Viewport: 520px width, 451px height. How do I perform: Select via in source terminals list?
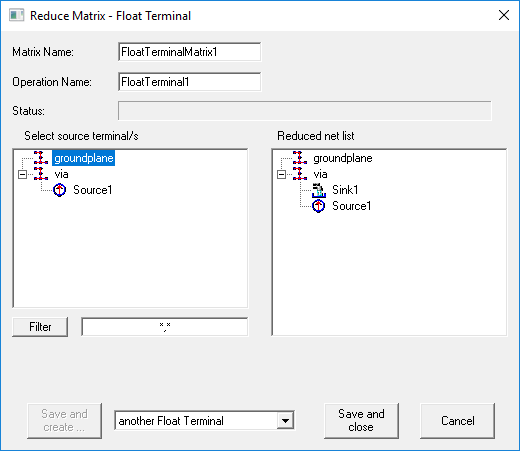pyautogui.click(x=61, y=174)
